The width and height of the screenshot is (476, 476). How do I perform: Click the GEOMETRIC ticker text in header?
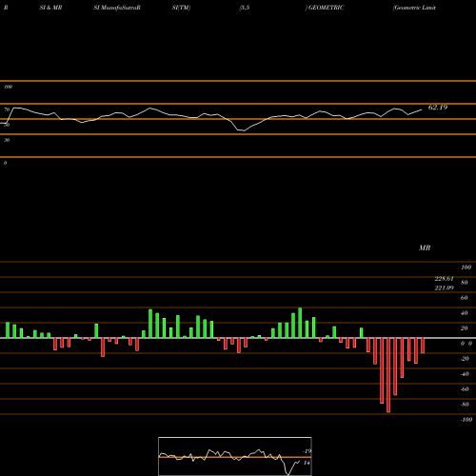[326, 8]
